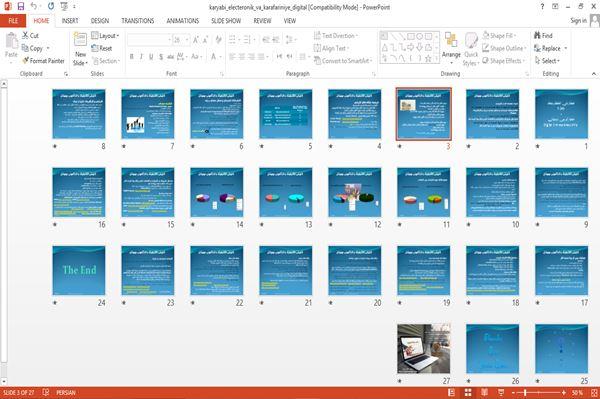This screenshot has width=600, height=399.
Task: Click the zoom slider in status bar
Action: click(x=538, y=392)
